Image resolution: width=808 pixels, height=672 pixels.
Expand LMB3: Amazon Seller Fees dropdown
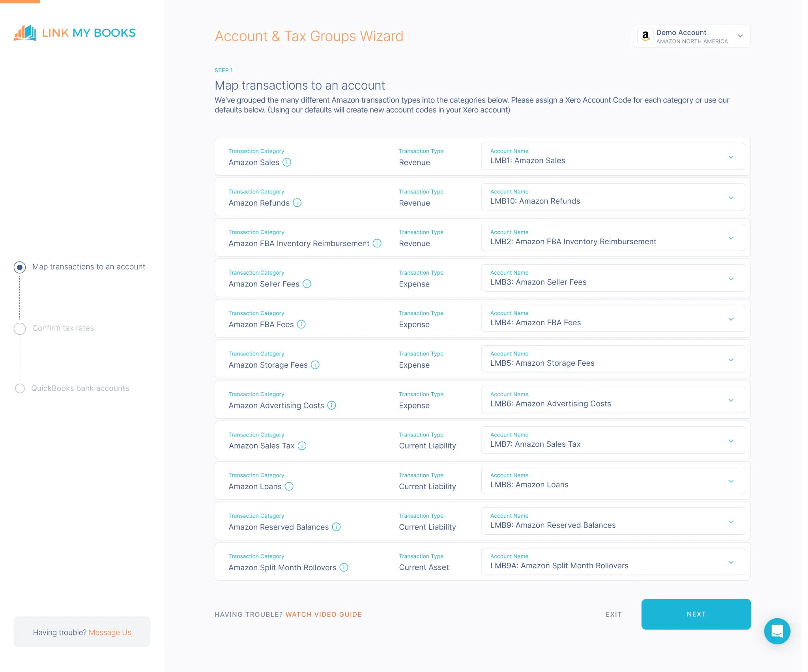click(613, 278)
